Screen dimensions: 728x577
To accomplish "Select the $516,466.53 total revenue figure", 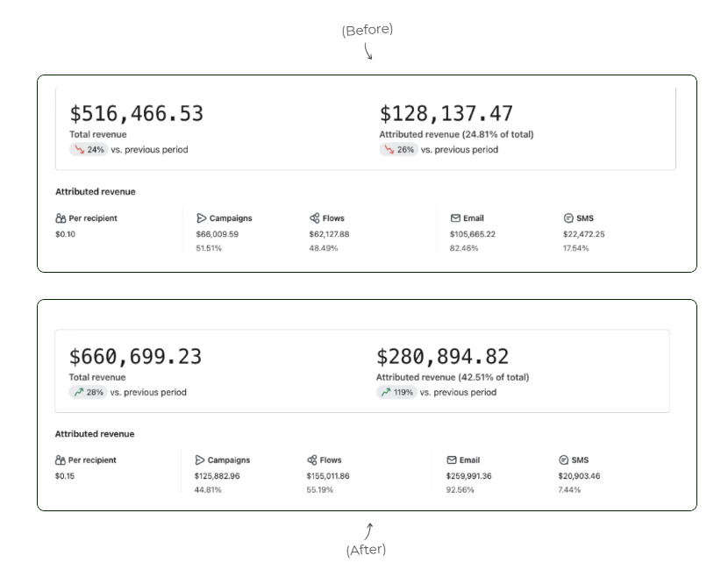I will point(137,114).
